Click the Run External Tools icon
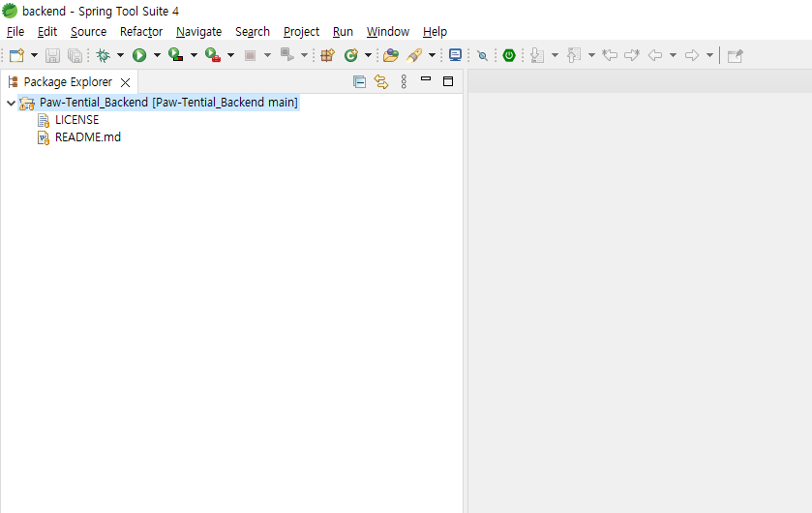Screen dimensions: 812x513 (213, 55)
